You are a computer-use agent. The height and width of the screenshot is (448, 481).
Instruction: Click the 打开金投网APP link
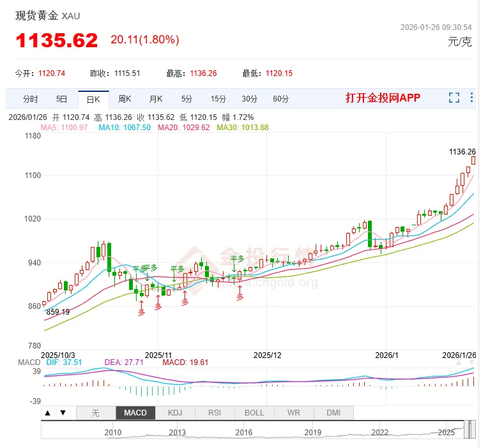pyautogui.click(x=383, y=98)
